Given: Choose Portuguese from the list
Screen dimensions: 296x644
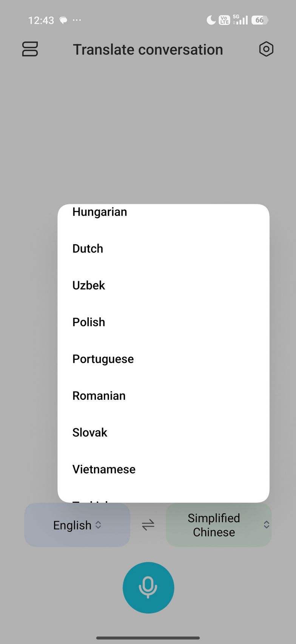Looking at the screenshot, I should 103,359.
